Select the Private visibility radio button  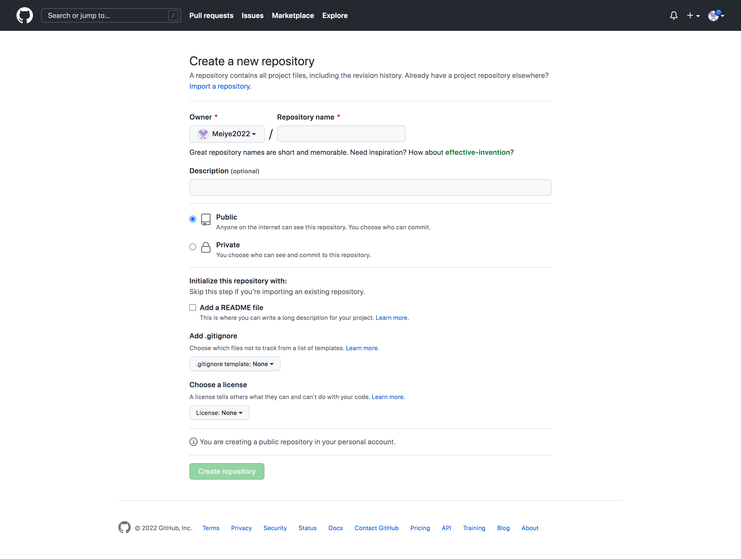[x=193, y=247]
